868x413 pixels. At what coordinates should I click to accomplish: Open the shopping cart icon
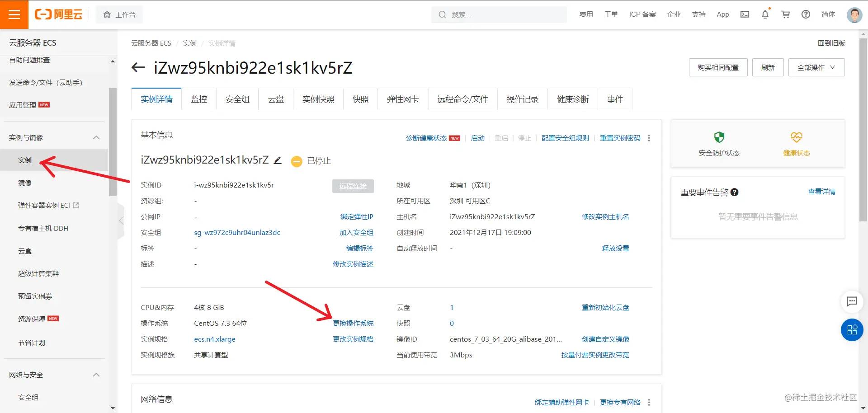coord(785,14)
